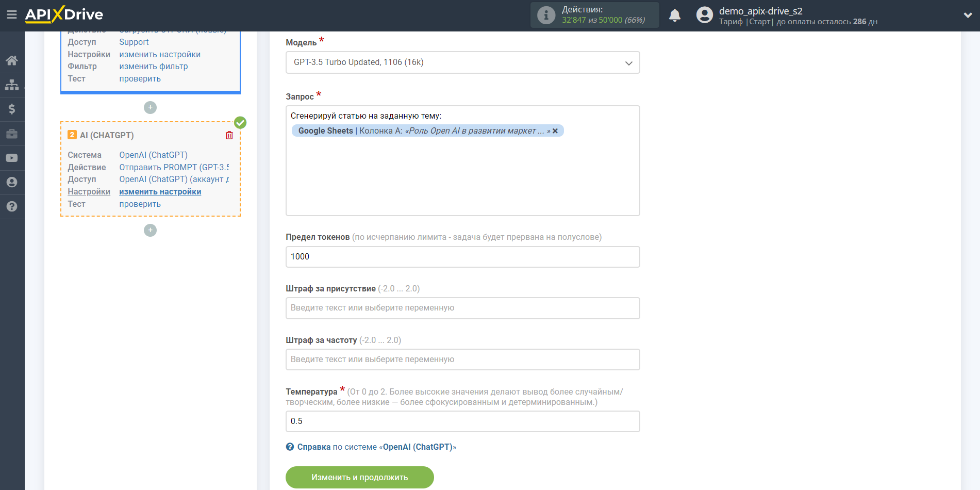Open the help question icon in sidebar
This screenshot has height=490, width=980.
pyautogui.click(x=12, y=206)
